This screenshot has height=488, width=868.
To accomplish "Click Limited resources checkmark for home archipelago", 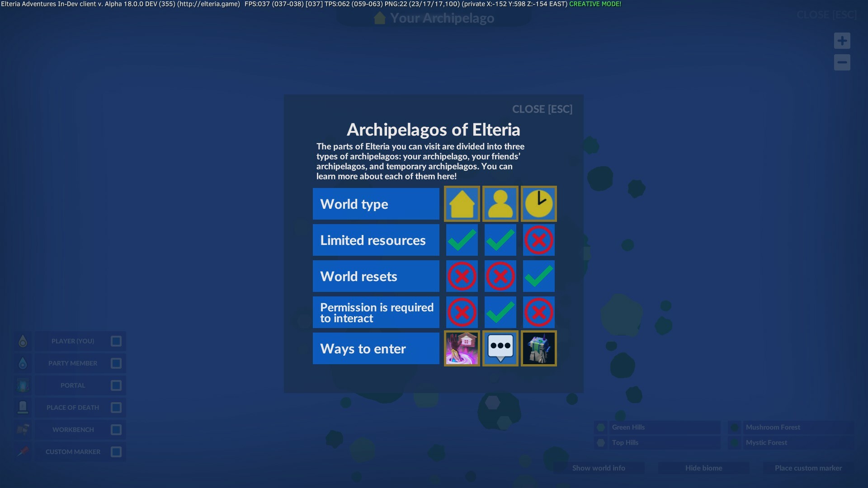I will pos(462,240).
